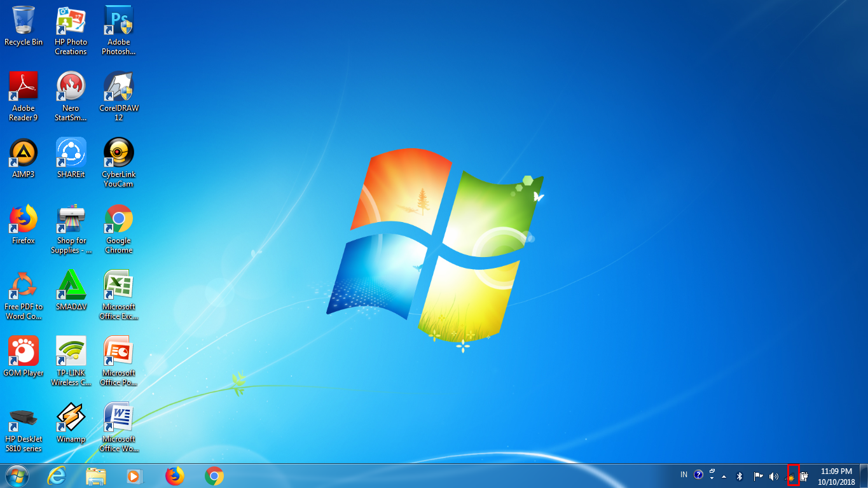
Task: Click the battery power plug tray icon
Action: pos(804,476)
